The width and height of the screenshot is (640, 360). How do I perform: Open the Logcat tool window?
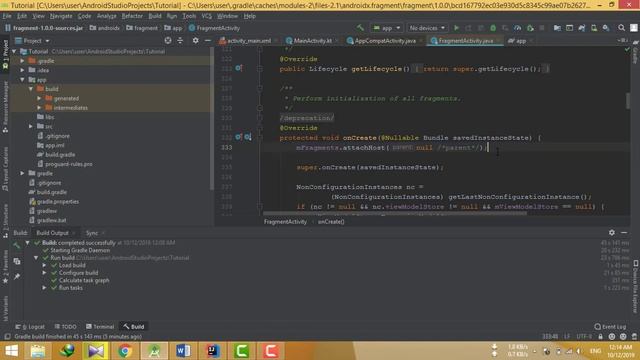[x=31, y=327]
